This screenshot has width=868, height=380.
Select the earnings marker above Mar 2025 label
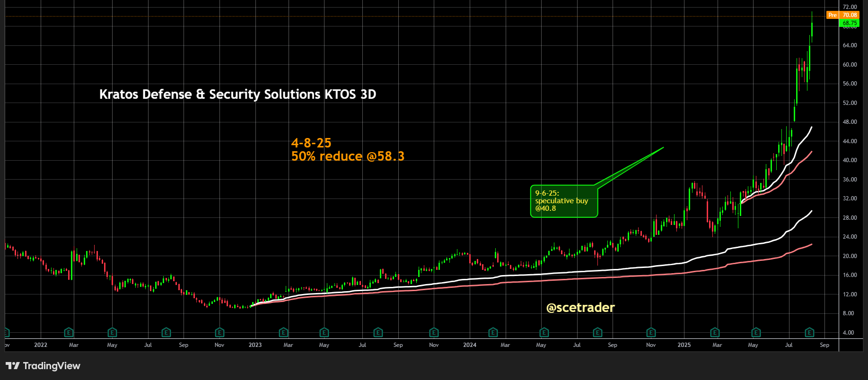click(x=715, y=332)
